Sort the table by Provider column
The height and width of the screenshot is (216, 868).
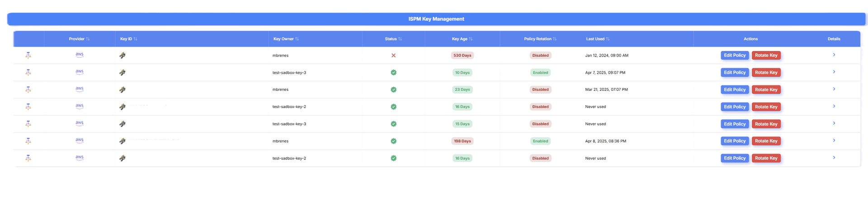pyautogui.click(x=79, y=39)
